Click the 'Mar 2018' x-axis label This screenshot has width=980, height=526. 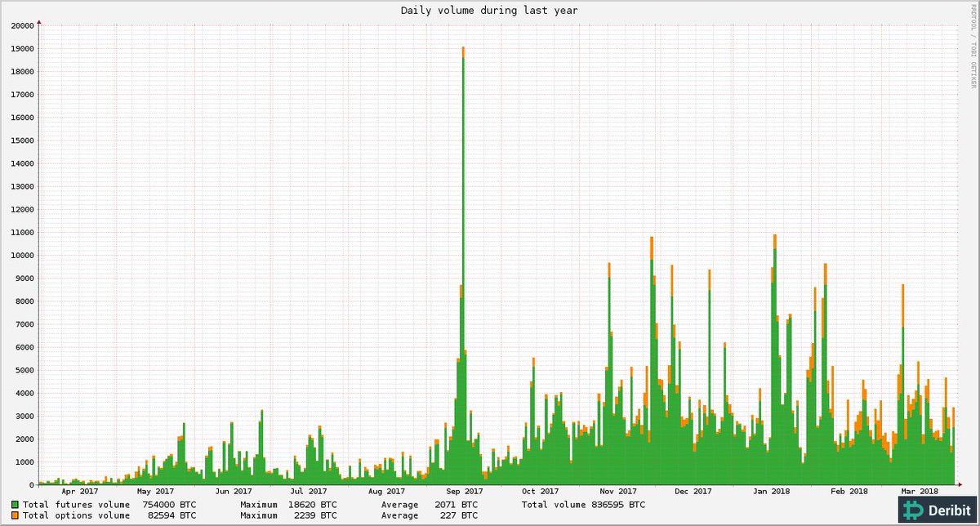click(x=918, y=491)
